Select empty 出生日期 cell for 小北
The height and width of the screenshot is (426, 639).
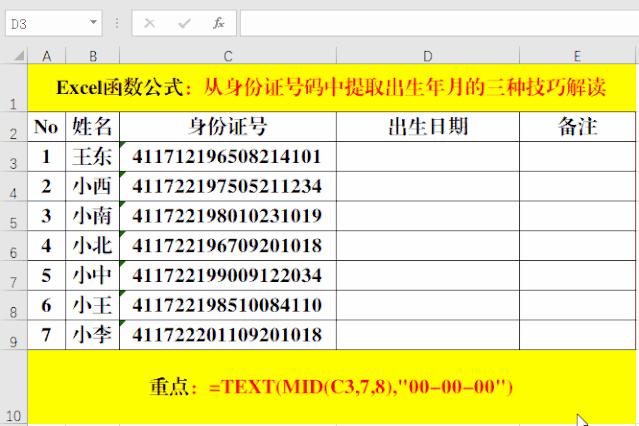tap(427, 246)
